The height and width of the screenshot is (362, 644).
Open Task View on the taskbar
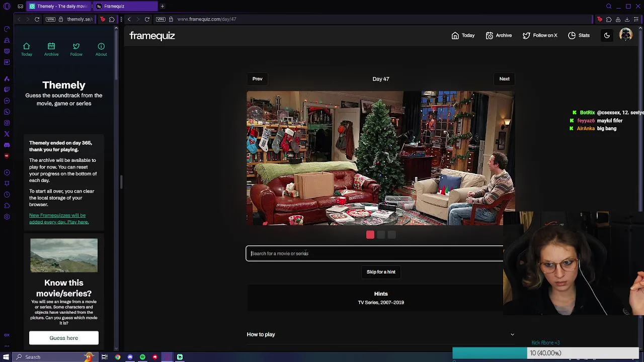pyautogui.click(x=105, y=357)
